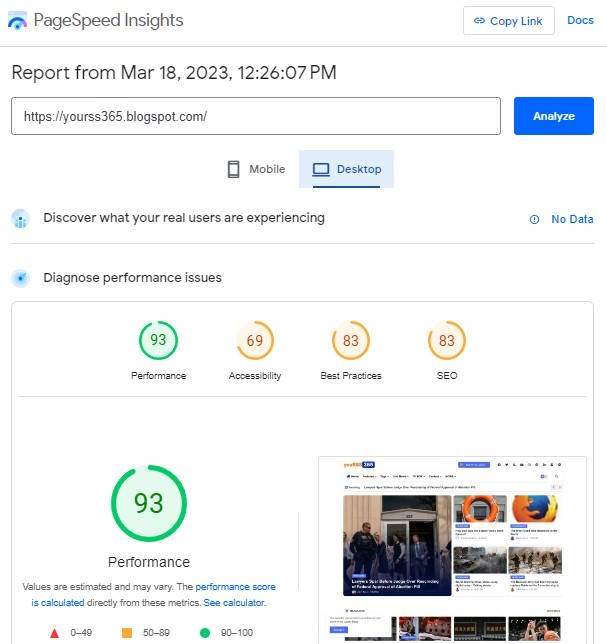Click the URL input field
Image resolution: width=607 pixels, height=644 pixels.
click(256, 116)
